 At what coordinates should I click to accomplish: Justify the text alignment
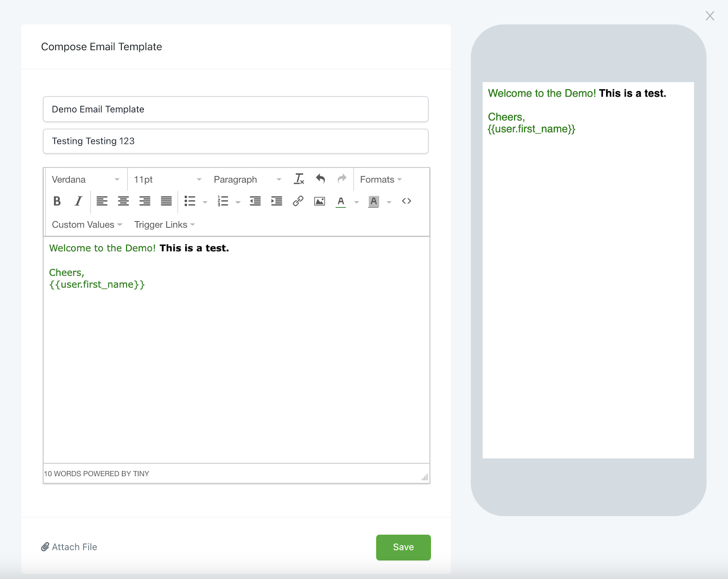[x=166, y=201]
